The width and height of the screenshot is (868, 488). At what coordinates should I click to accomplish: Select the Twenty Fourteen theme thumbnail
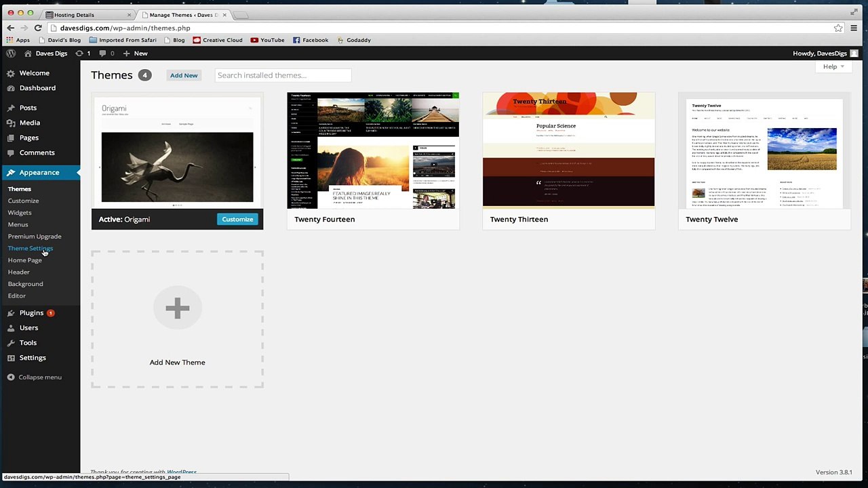373,150
